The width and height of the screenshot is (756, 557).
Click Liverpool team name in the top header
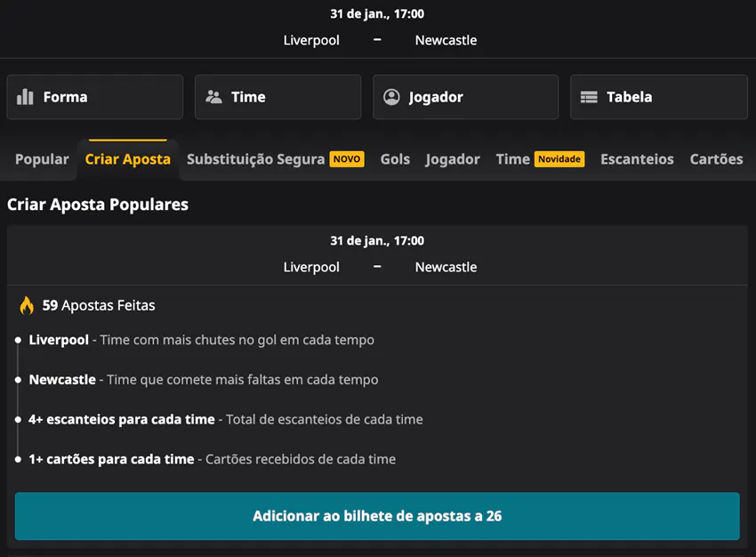point(311,40)
